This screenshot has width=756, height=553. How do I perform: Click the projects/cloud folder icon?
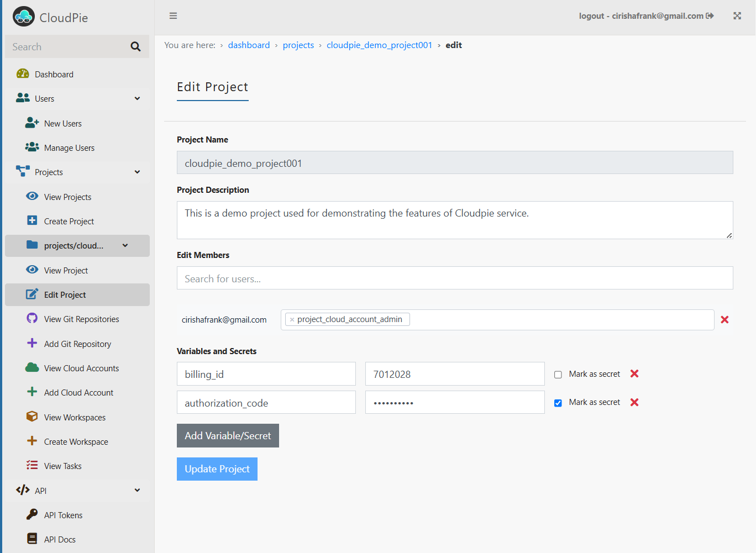click(x=32, y=245)
